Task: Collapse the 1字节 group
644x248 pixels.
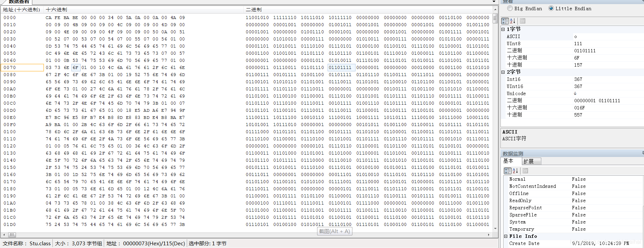Action: (503, 29)
